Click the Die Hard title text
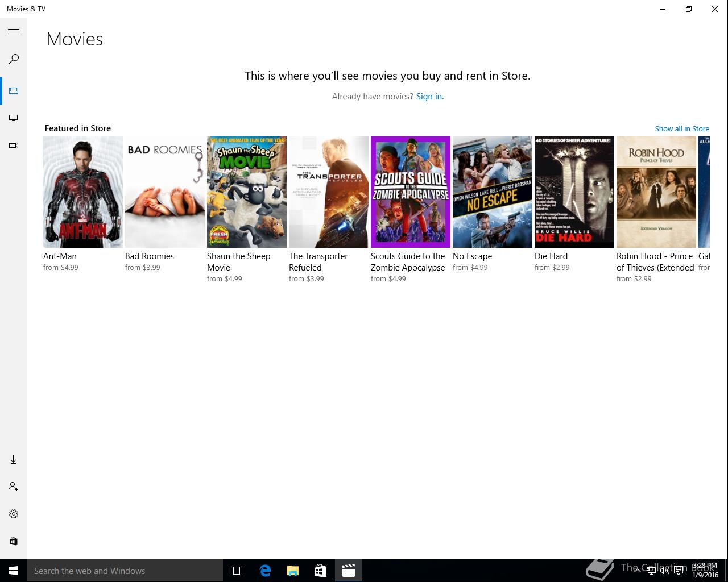 tap(551, 256)
